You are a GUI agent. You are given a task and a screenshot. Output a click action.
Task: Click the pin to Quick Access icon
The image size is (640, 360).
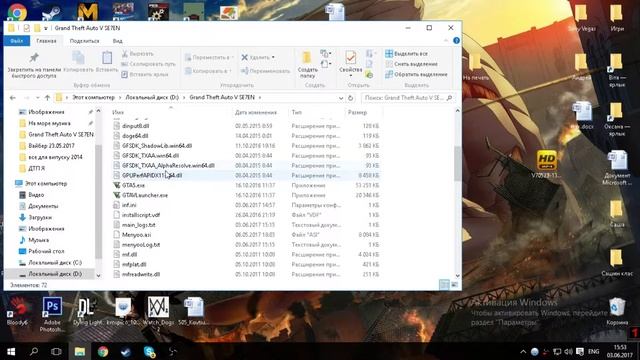tap(34, 58)
